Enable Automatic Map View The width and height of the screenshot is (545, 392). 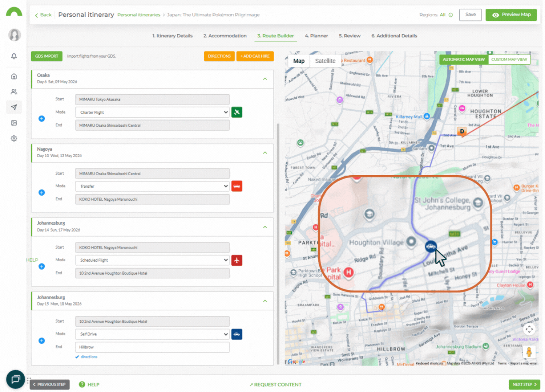464,60
